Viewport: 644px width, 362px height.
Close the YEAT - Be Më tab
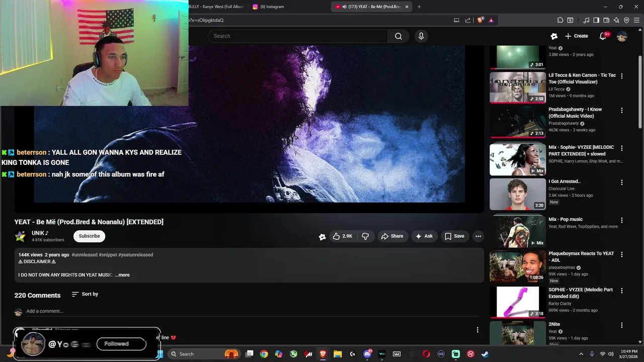click(407, 7)
